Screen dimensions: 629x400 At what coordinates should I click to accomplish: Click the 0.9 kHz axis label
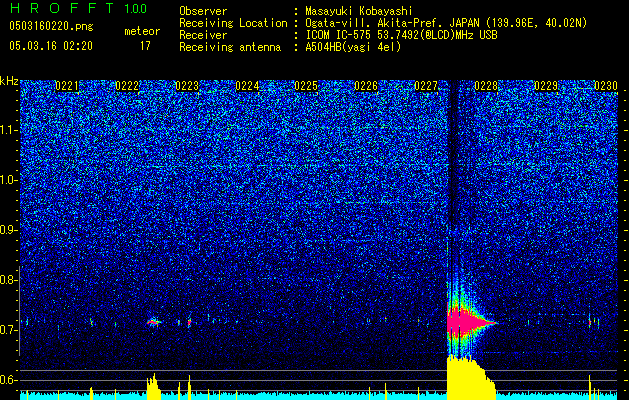8,230
